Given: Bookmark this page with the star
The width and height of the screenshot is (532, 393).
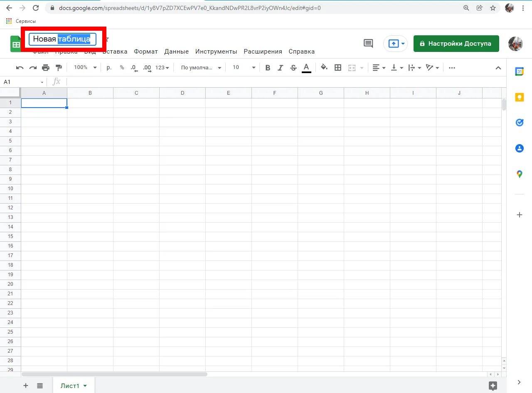Looking at the screenshot, I should (493, 8).
